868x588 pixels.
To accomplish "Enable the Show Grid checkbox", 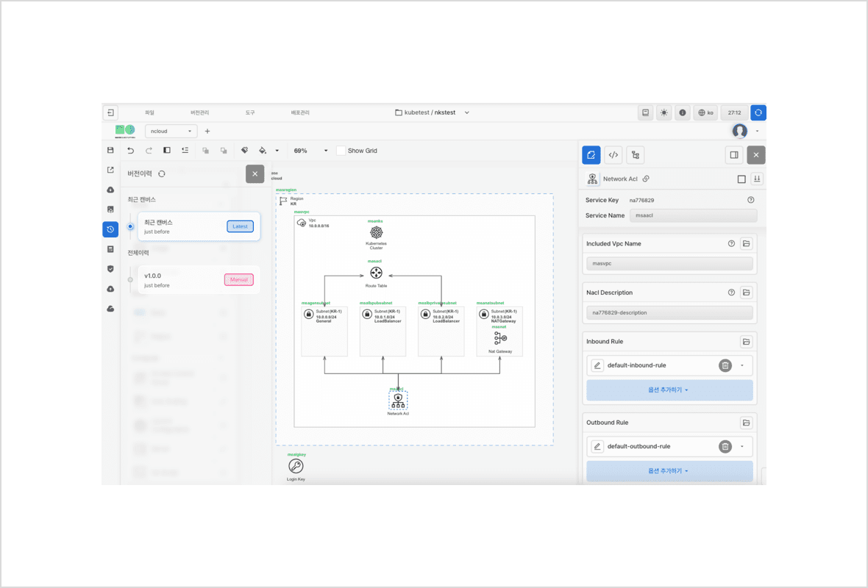I will pos(341,151).
